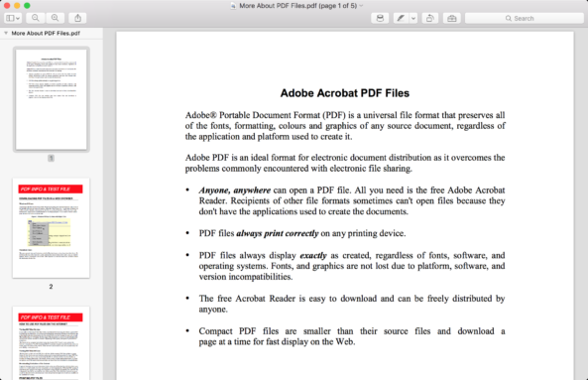Click the text 'always print correctly'
The image size is (588, 380).
pos(277,233)
